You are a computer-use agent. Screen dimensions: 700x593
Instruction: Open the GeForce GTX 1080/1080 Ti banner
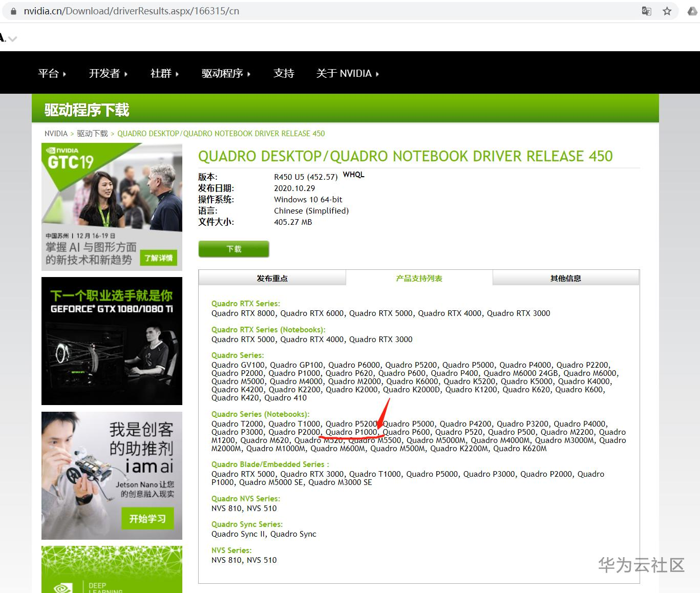112,341
